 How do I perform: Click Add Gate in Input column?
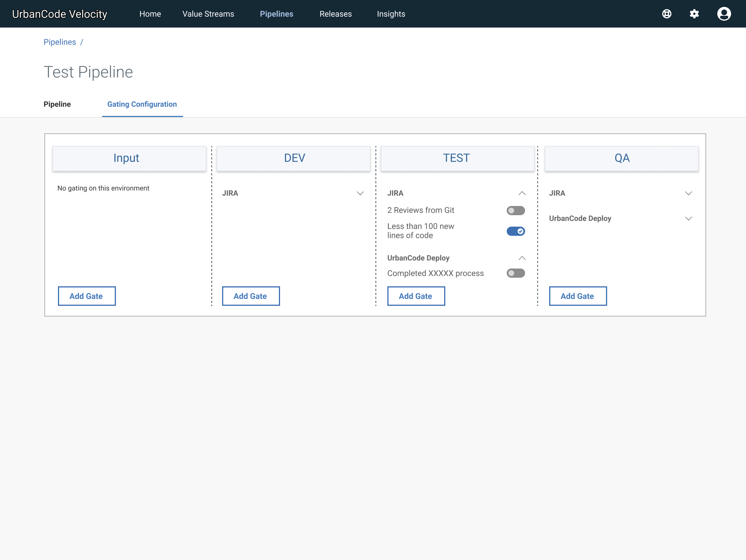coord(87,296)
